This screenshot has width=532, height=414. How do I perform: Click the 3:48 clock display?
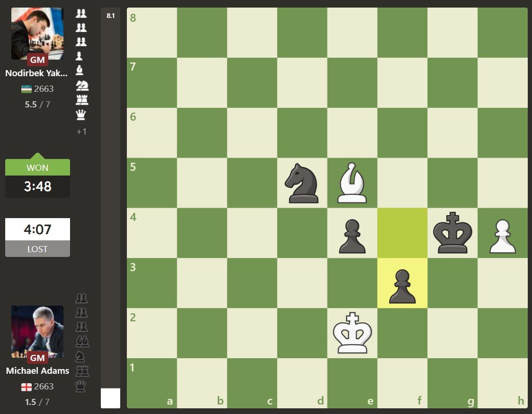[37, 186]
